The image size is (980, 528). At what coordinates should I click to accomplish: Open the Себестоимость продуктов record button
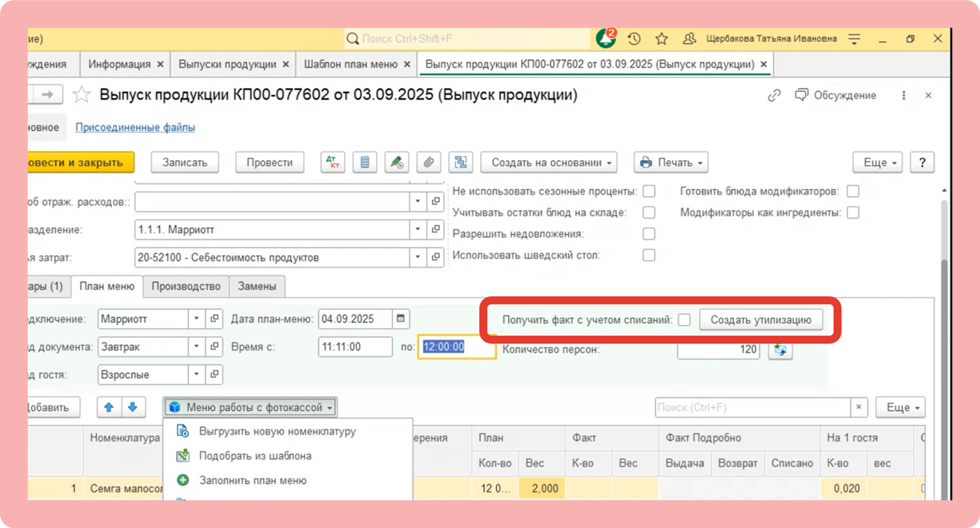point(436,257)
